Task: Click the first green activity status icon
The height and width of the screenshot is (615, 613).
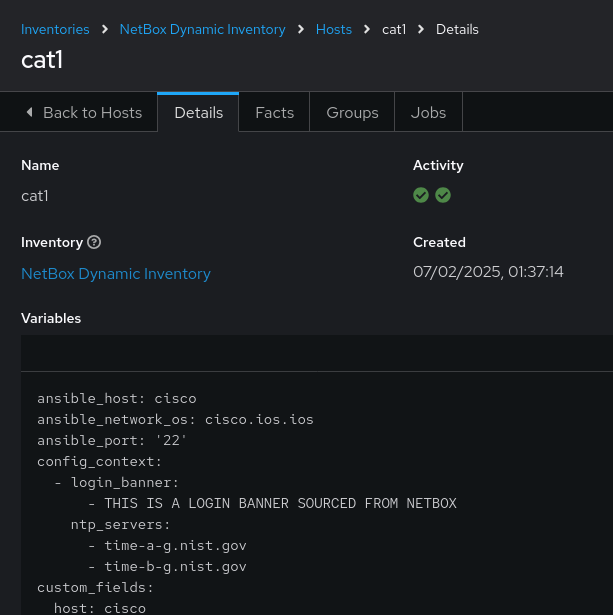Action: 421,195
